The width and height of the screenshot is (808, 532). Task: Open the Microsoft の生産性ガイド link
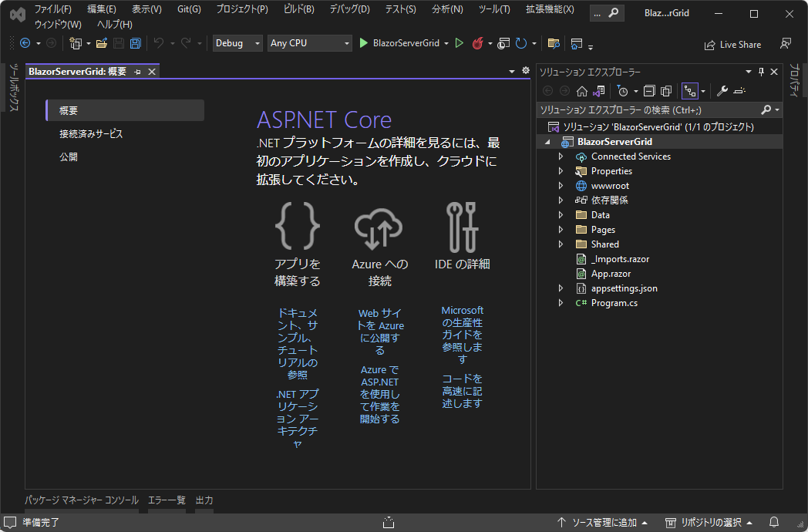coord(463,335)
